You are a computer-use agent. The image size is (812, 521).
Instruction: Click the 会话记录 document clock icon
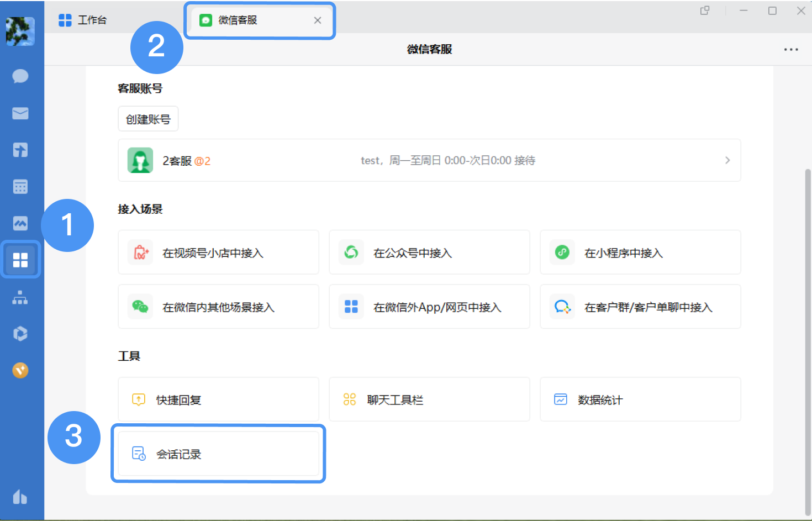click(139, 454)
